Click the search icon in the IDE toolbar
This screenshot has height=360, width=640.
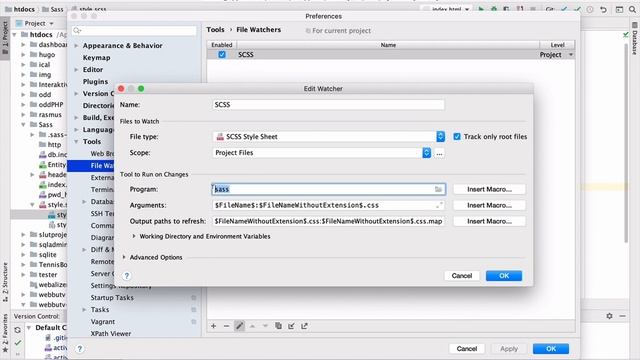[632, 9]
